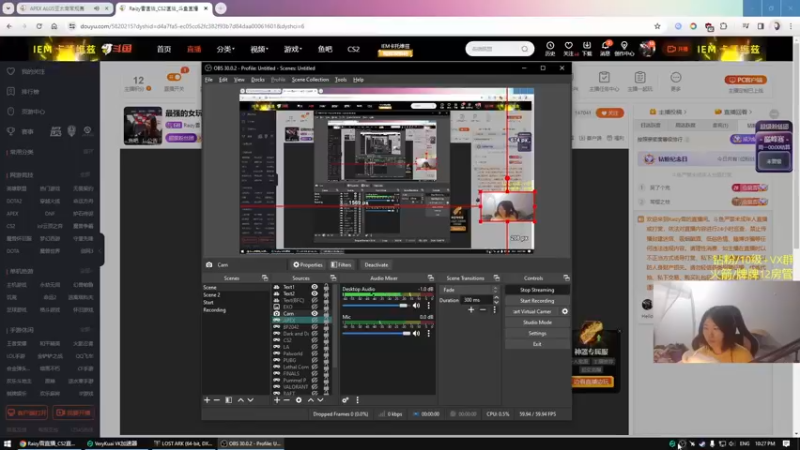Move the selected source down

tap(320, 400)
